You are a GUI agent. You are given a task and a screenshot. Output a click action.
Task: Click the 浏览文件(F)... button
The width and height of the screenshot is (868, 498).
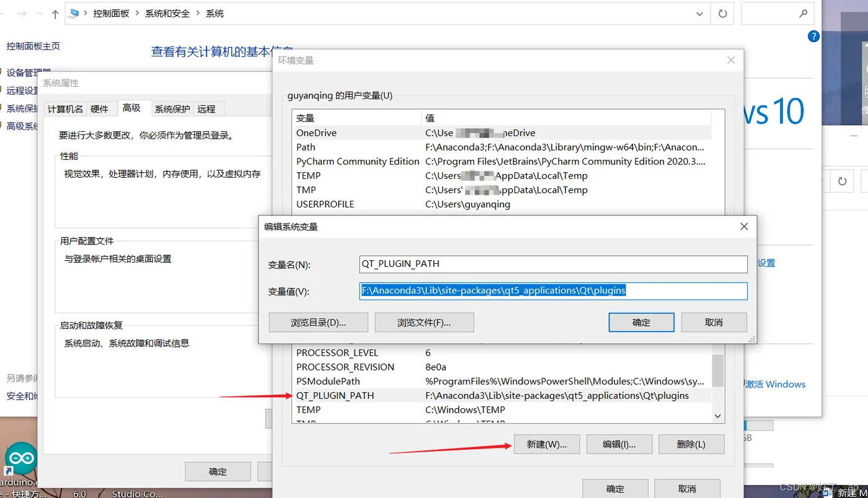point(424,322)
